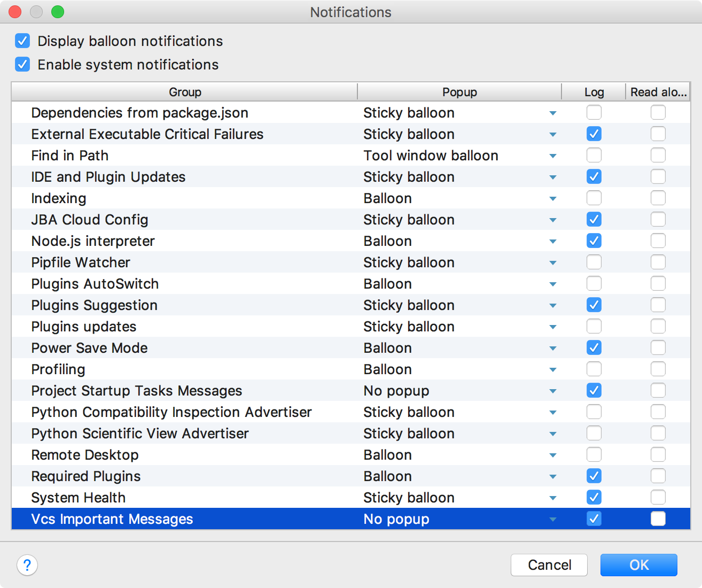Uncheck Enable system notifications
702x588 pixels.
22,64
